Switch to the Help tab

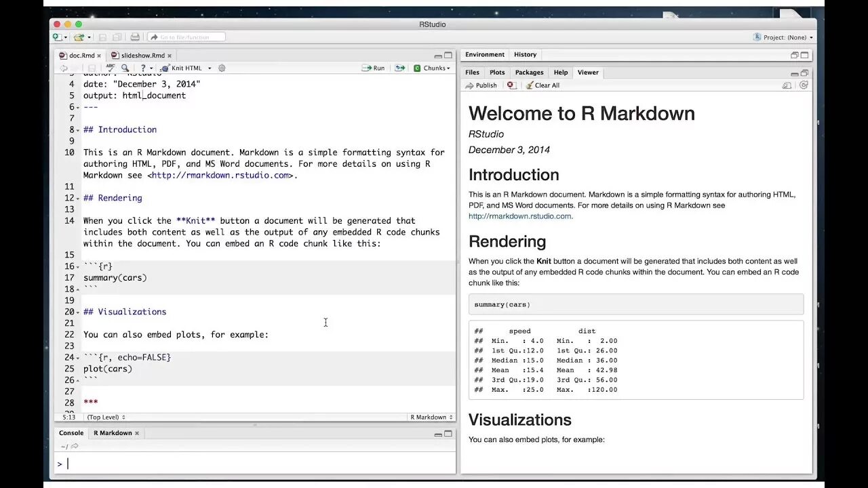(x=561, y=73)
